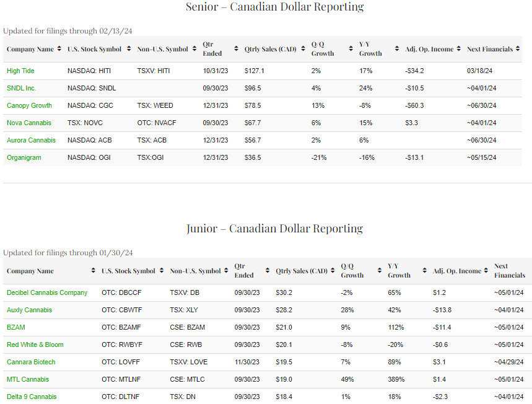The image size is (532, 404).
Task: Click Senior table Next Financials sort arrows
Action: coord(518,49)
